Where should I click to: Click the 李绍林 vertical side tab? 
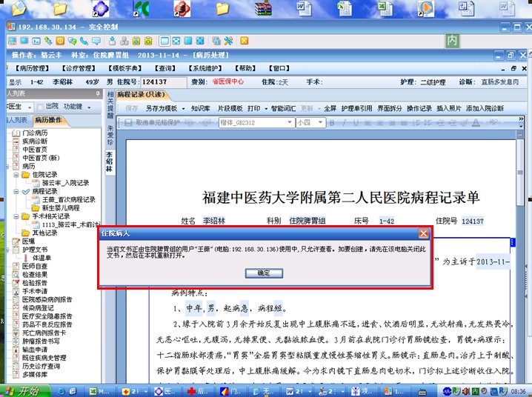tap(109, 162)
